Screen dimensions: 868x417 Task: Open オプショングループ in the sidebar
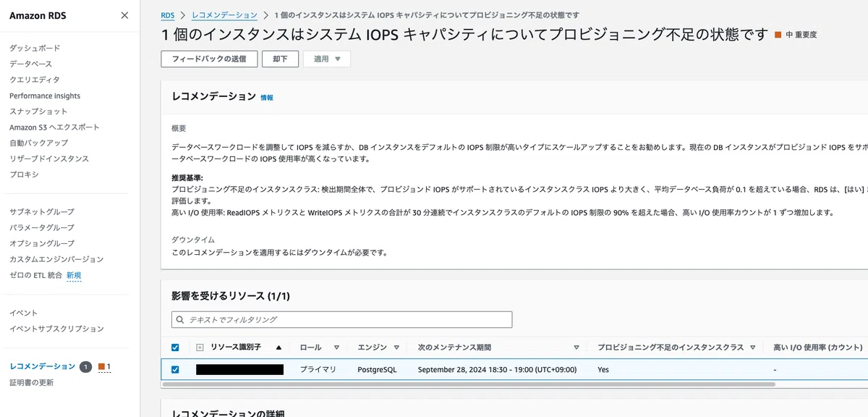click(42, 243)
